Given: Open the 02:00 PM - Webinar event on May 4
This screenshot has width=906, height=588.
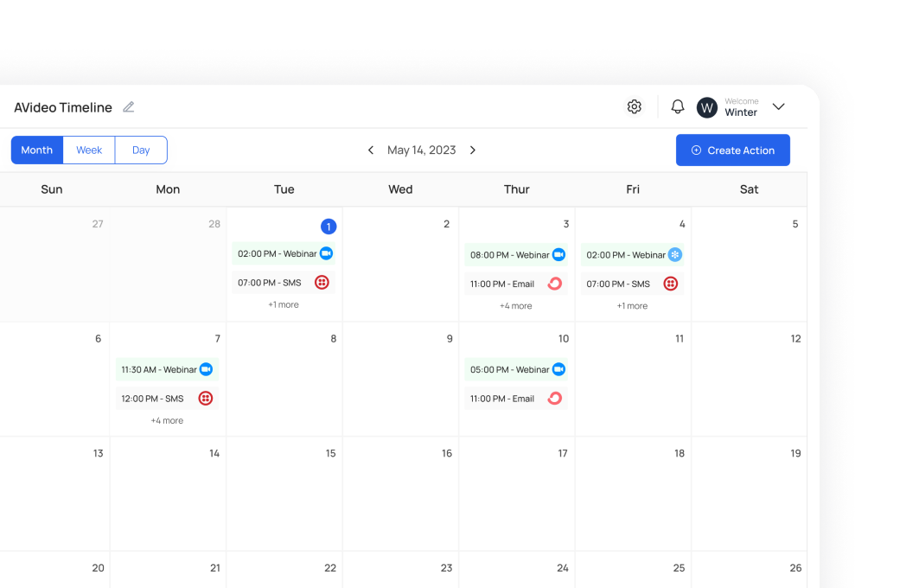Looking at the screenshot, I should [x=632, y=255].
